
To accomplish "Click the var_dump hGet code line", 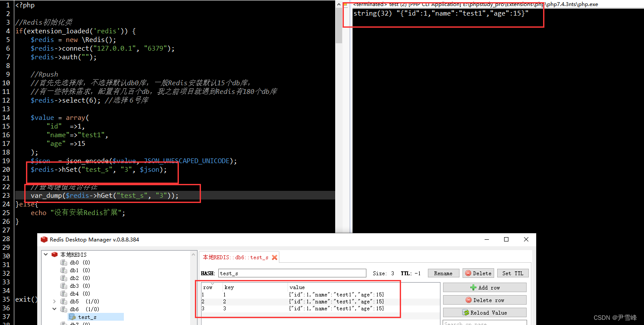I will 104,195.
